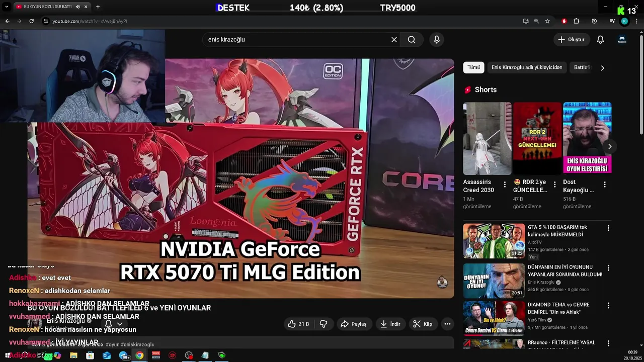Click the YouTube search magnifier button
644x362 pixels.
click(x=412, y=40)
